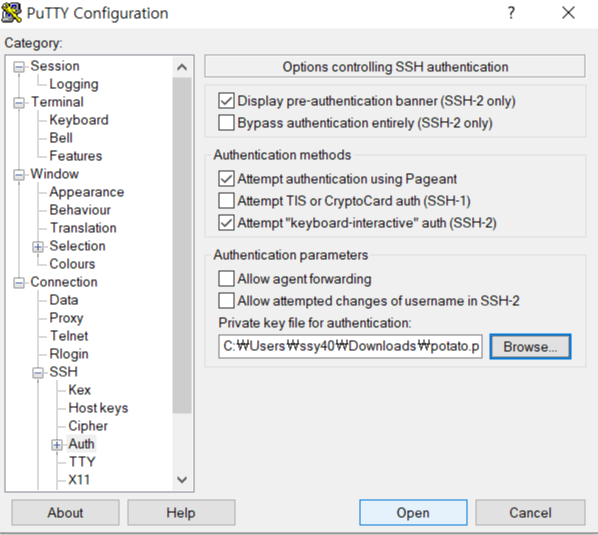Open TTY settings

[82, 462]
